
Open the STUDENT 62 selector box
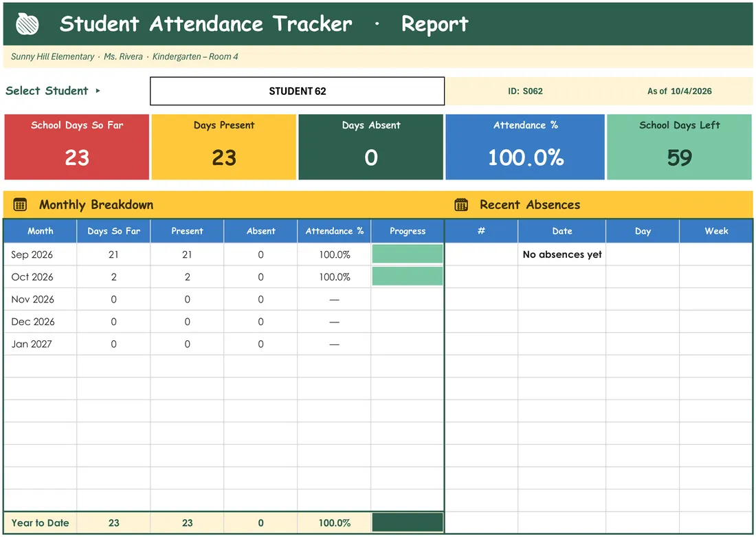coord(297,91)
